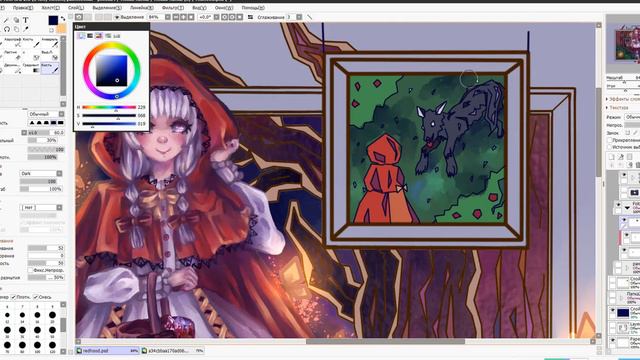Screen dimensions: 640x360
Task: Click the orange background color swatch
Action: [62, 29]
